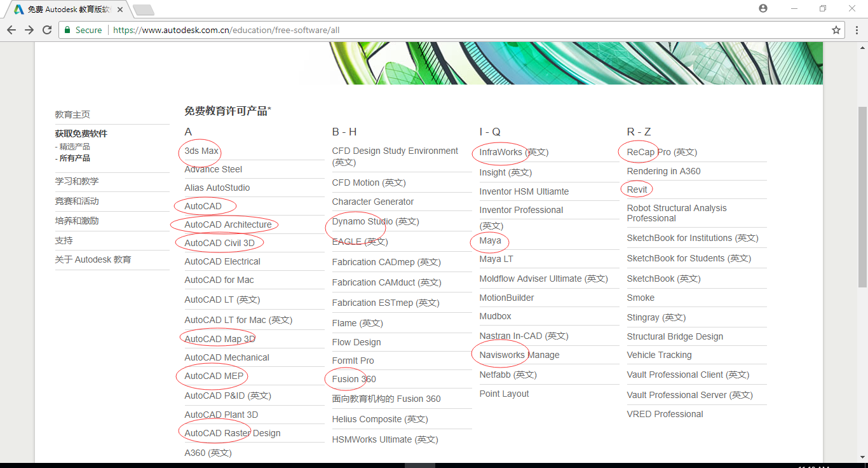868x468 pixels.
Task: Open AutoCAD P&ID (英文) link
Action: (x=228, y=396)
